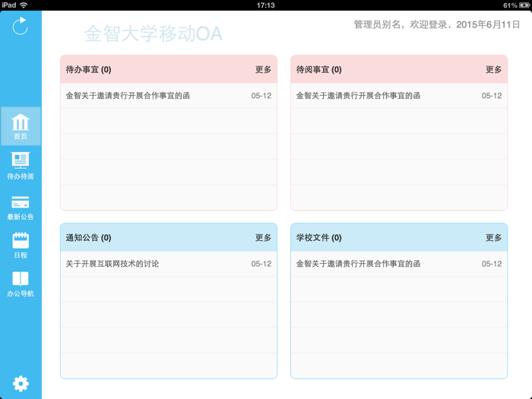
Task: Click 05-12 date in 学校文件 row
Action: (x=492, y=264)
